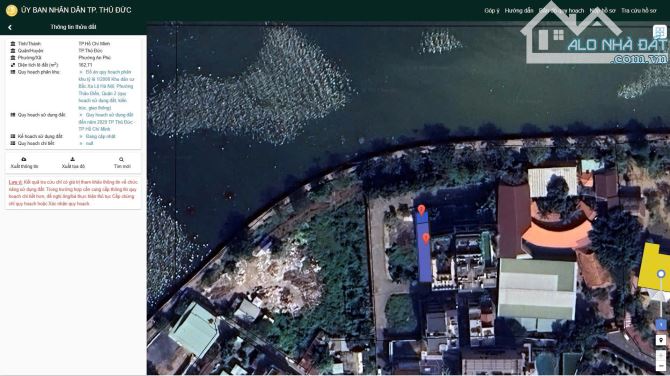Screen dimensions: 670x376
Task: Click the upper red map pin marker
Action: tap(421, 210)
